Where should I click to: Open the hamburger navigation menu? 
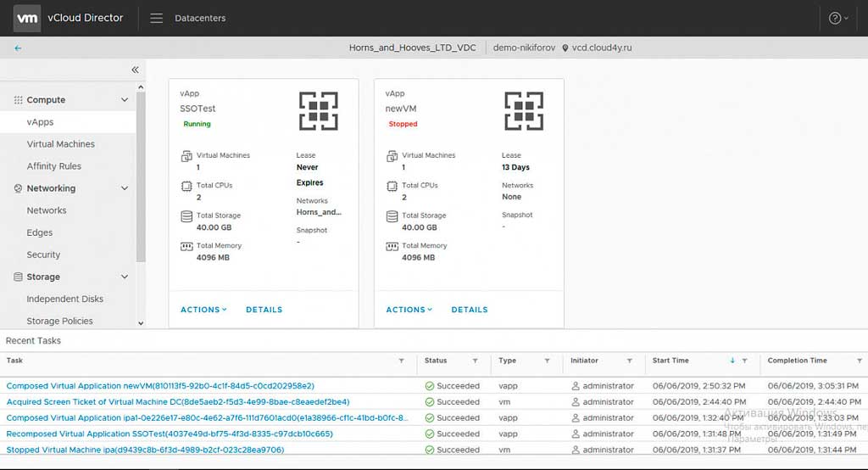pos(156,18)
